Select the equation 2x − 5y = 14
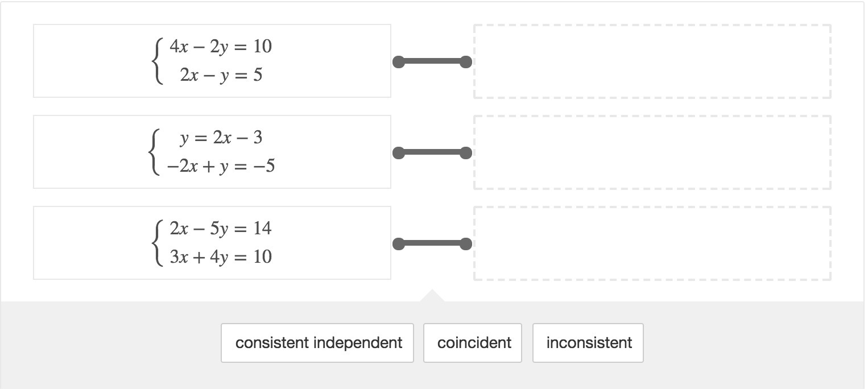 point(221,229)
